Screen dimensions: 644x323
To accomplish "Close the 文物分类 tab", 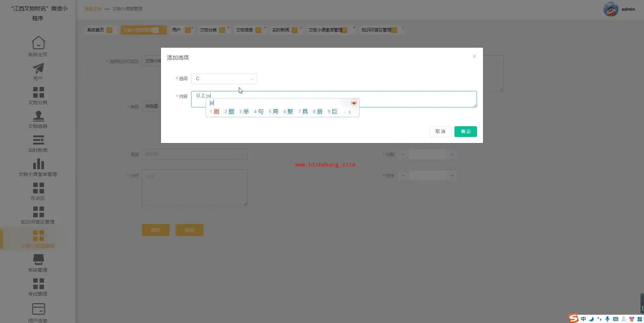I will point(228,28).
